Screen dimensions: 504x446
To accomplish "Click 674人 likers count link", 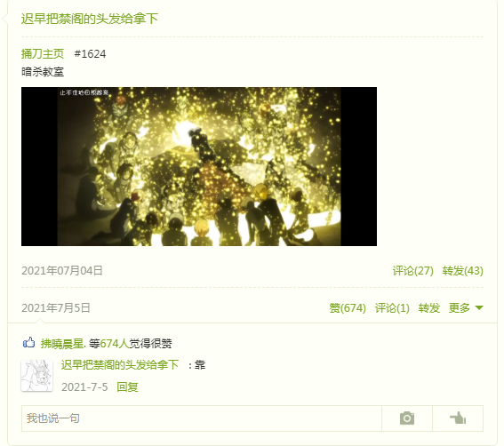I will coord(115,344).
